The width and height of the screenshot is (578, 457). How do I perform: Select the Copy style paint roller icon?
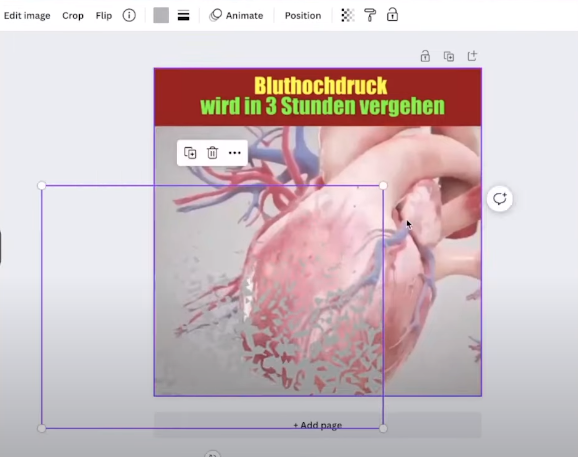[370, 15]
